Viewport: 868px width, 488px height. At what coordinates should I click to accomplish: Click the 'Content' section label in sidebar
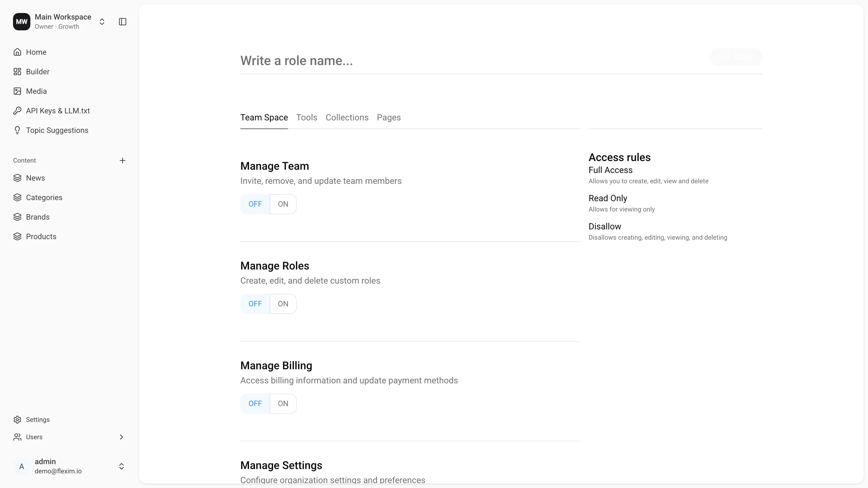pyautogui.click(x=25, y=161)
